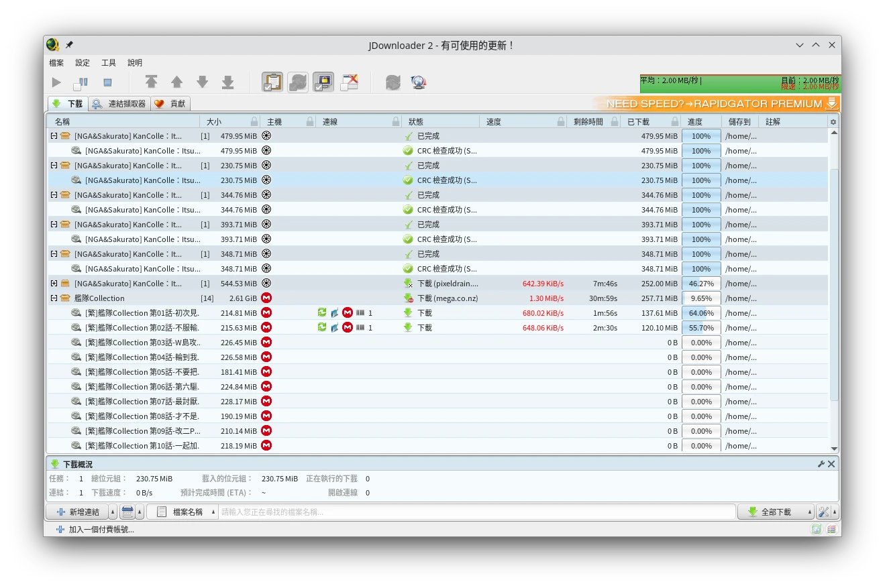The height and width of the screenshot is (588, 885).
Task: Toggle silent mode monitor-lock icon
Action: pyautogui.click(x=323, y=82)
